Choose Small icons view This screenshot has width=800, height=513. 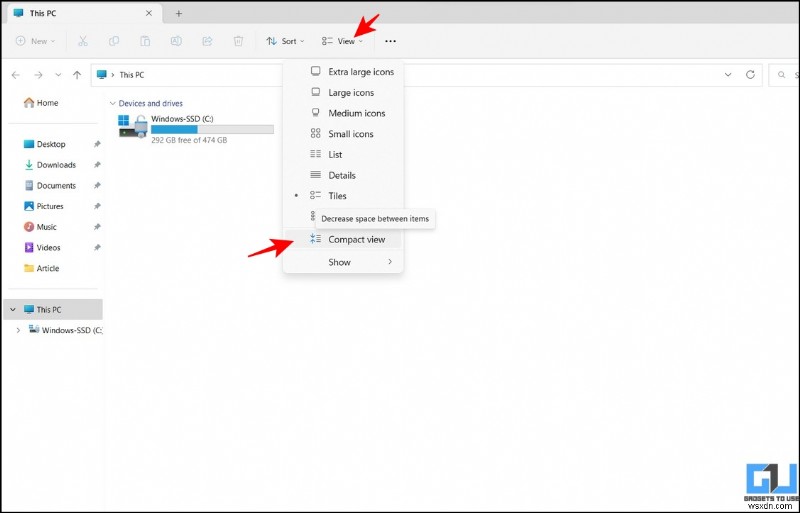(343, 134)
